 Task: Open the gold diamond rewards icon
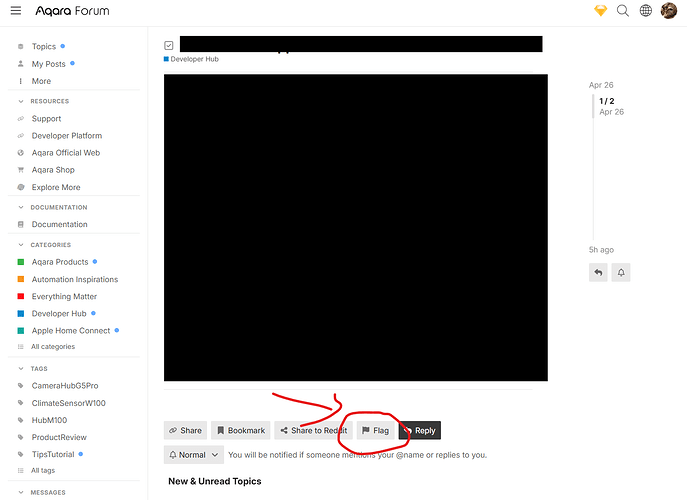(x=601, y=11)
